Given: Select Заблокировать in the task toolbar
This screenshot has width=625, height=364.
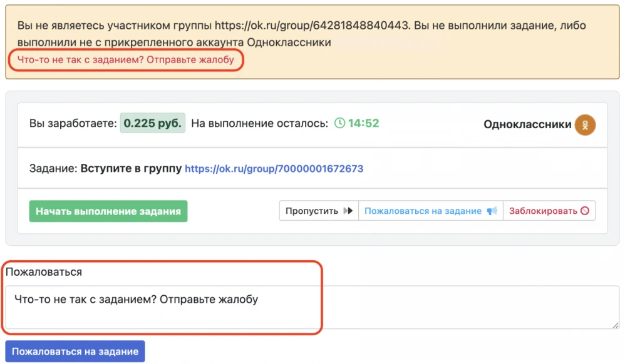Looking at the screenshot, I should click(550, 210).
